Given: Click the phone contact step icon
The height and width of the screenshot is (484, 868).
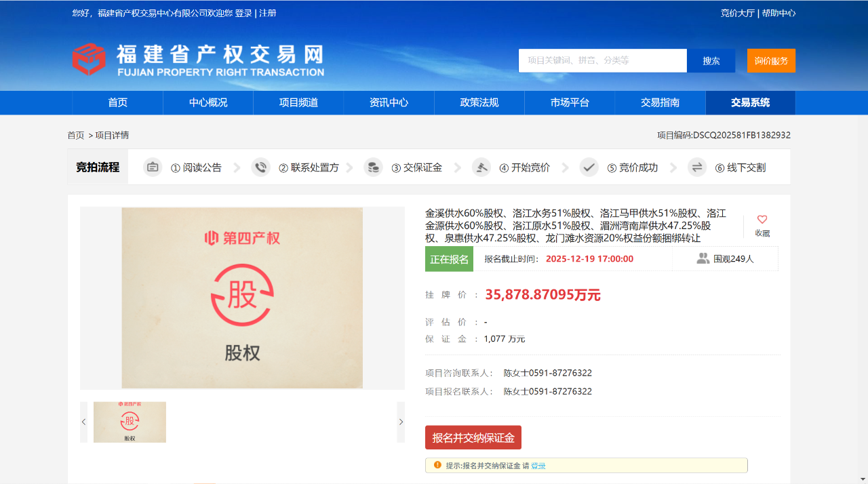Looking at the screenshot, I should (260, 167).
